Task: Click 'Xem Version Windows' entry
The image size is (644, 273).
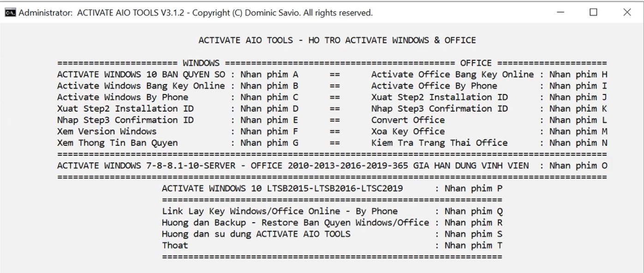Action: pos(107,131)
